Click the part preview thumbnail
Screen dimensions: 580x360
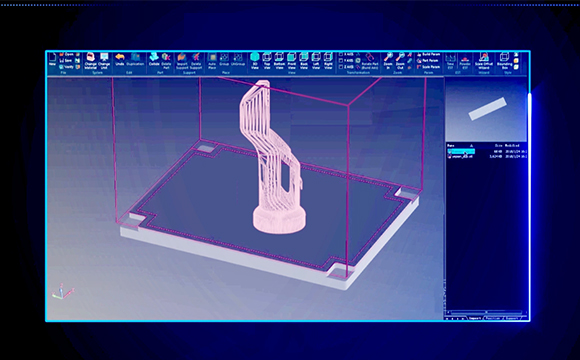click(x=486, y=109)
